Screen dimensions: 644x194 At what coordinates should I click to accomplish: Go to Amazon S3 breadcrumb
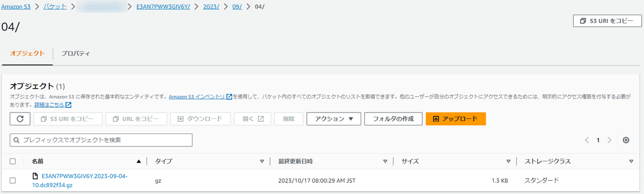(x=16, y=7)
